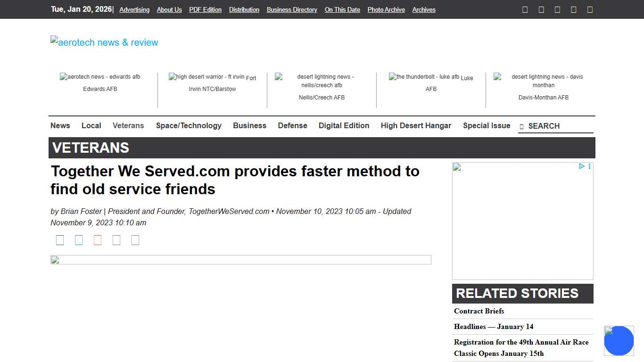The width and height of the screenshot is (644, 362).
Task: Share article via the Reddit icon
Action: pyautogui.click(x=98, y=240)
